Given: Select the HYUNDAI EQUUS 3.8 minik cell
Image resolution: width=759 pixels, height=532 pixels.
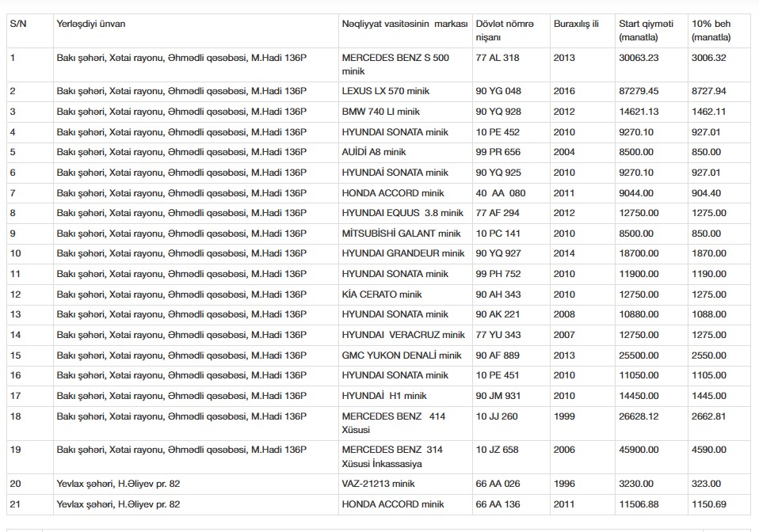Looking at the screenshot, I should (x=402, y=213).
